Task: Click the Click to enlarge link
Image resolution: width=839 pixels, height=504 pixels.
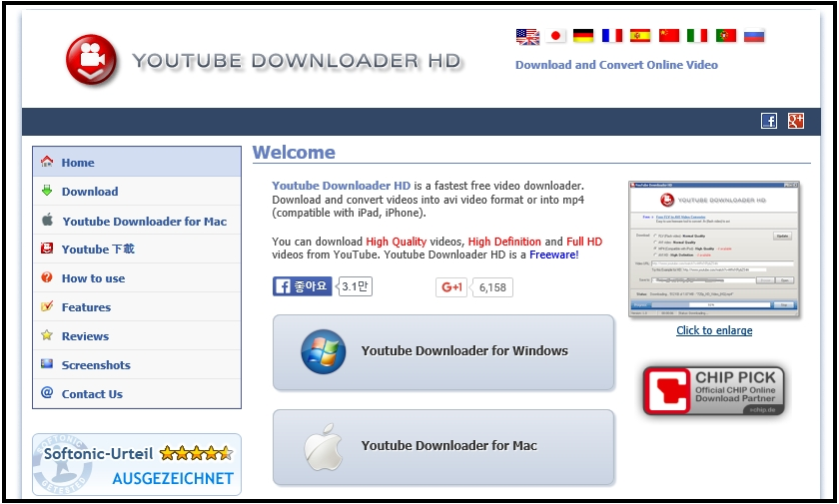Action: [714, 330]
